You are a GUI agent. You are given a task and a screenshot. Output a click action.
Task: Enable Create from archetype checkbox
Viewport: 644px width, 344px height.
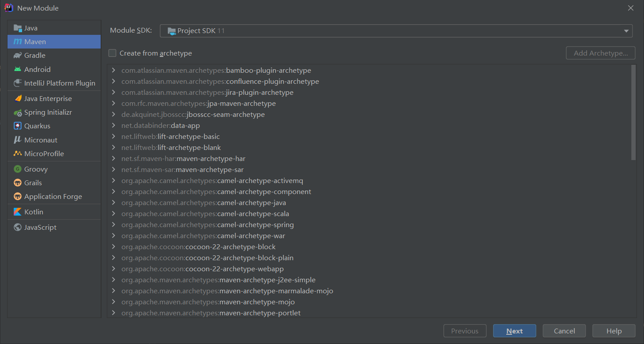pyautogui.click(x=113, y=53)
